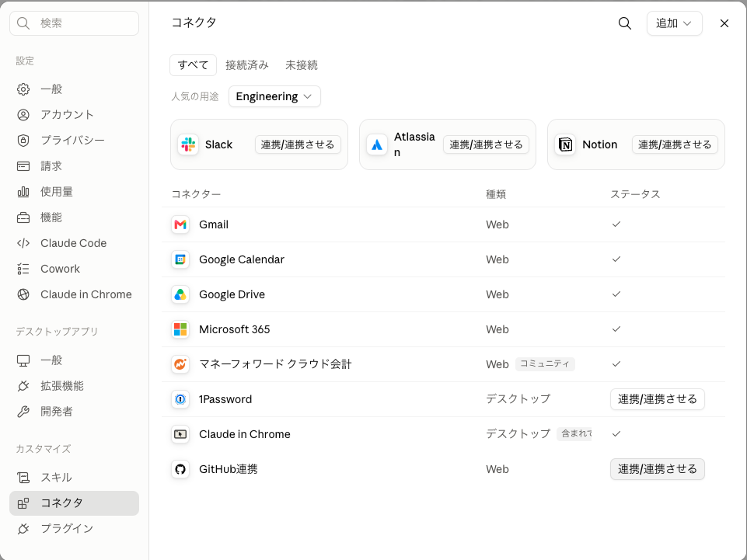Click the マネーフォワード クラウド会計 name
Image resolution: width=747 pixels, height=560 pixels.
coord(275,364)
